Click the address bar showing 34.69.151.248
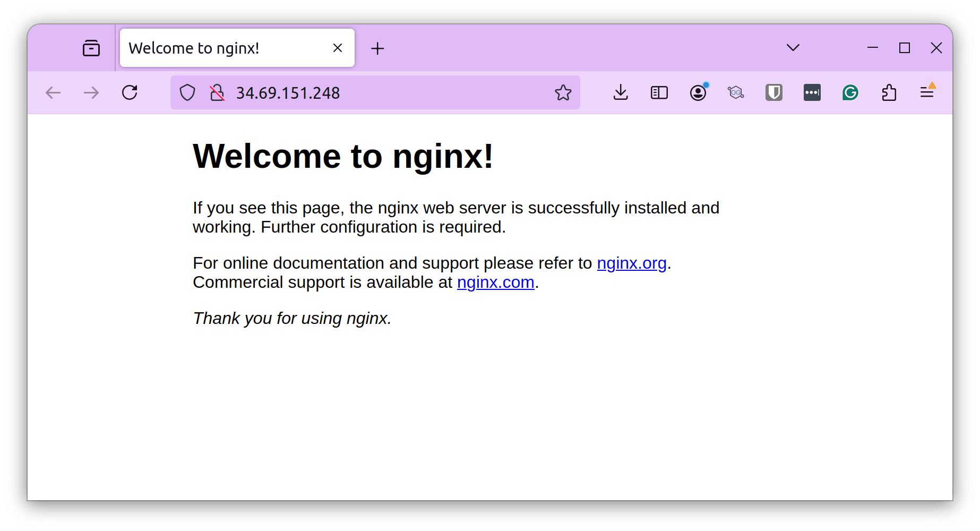The width and height of the screenshot is (980, 531). [x=375, y=92]
